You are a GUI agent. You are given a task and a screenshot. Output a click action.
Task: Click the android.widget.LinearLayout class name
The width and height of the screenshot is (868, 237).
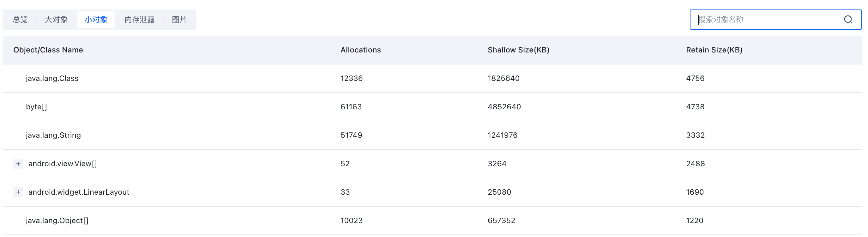tap(79, 192)
